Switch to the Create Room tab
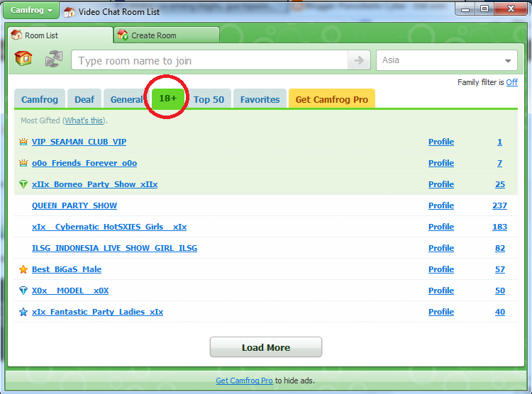 (166, 35)
